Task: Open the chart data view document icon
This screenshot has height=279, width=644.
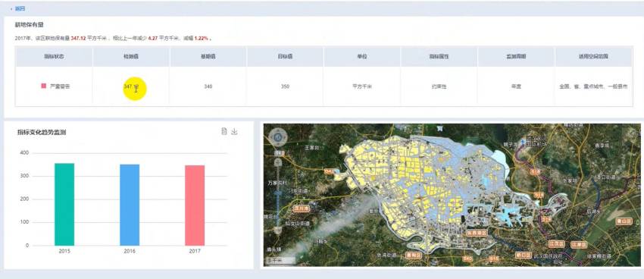Action: click(224, 131)
